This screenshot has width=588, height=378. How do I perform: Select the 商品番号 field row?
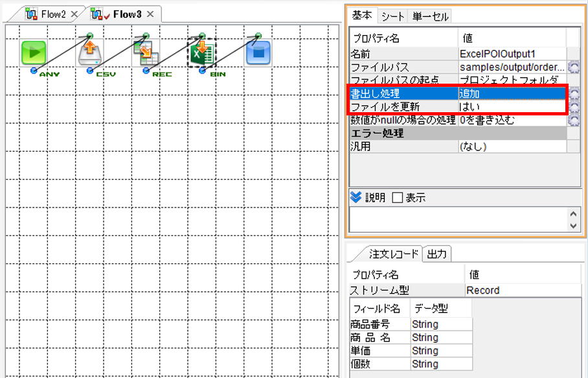[411, 324]
